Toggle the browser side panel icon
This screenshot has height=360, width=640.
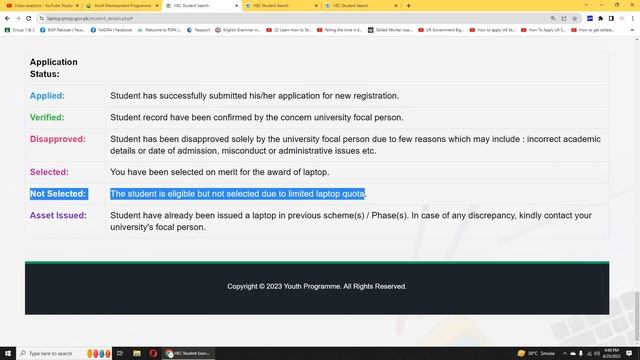coord(611,18)
